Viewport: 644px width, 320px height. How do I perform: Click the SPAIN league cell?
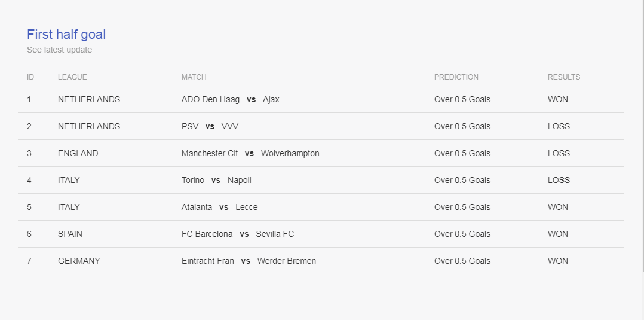[x=70, y=234]
